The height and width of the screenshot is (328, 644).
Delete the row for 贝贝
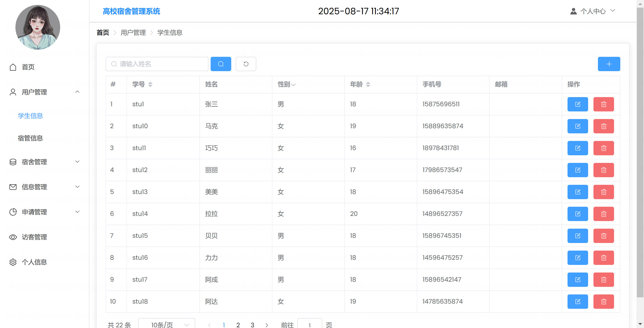point(604,236)
